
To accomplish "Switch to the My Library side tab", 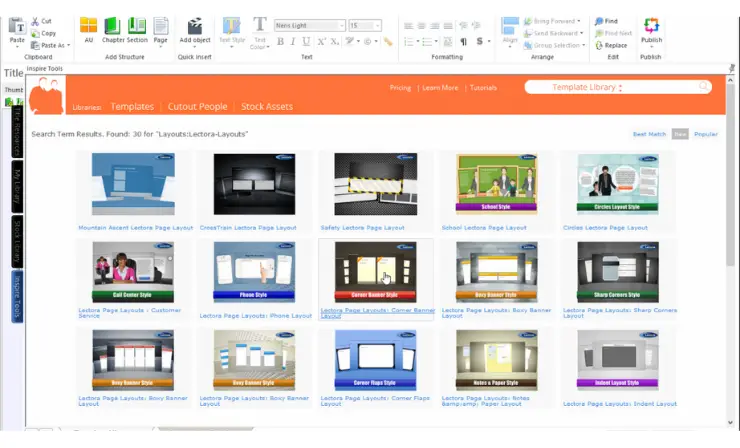I will point(17,186).
